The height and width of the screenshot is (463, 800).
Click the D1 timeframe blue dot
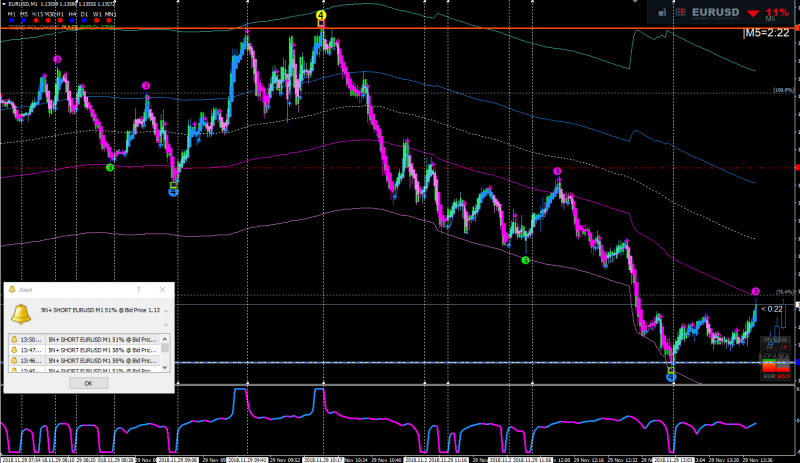coord(84,20)
